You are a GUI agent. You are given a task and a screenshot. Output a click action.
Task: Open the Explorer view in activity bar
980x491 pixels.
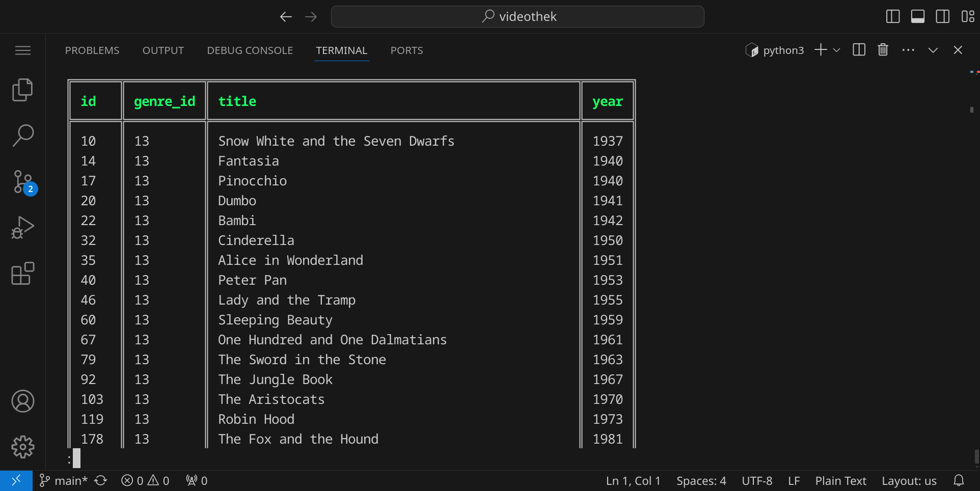(22, 90)
